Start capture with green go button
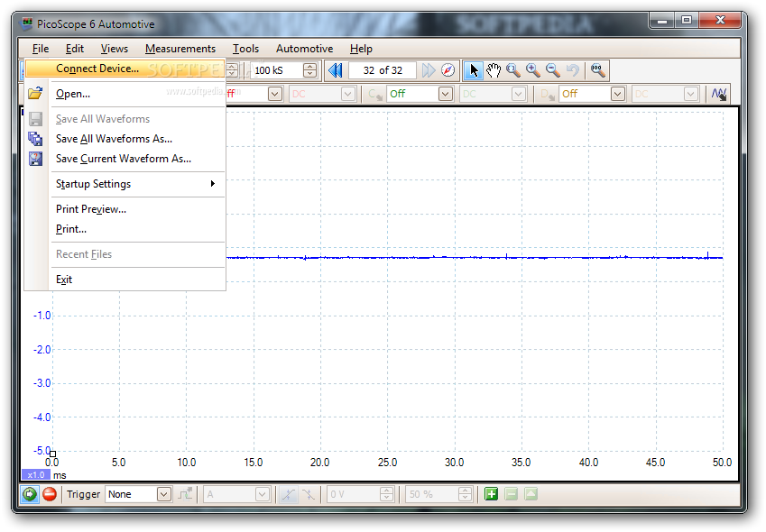766x532 pixels. tap(29, 494)
